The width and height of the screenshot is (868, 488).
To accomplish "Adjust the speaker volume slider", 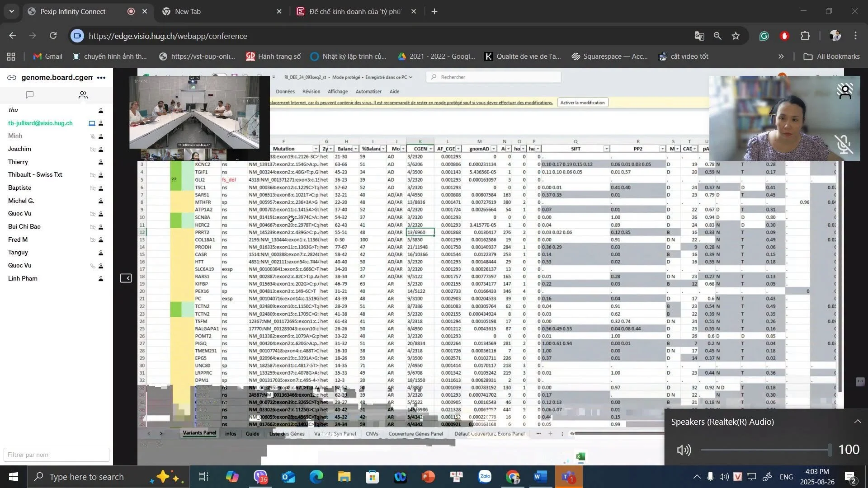I will point(766,450).
